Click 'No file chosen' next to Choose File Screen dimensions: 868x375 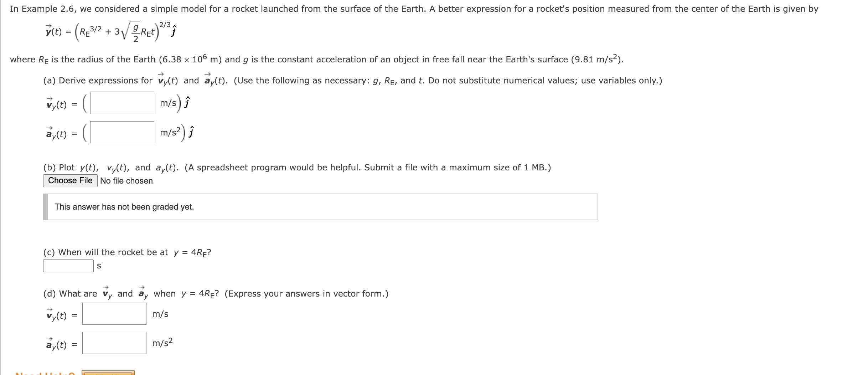[126, 181]
